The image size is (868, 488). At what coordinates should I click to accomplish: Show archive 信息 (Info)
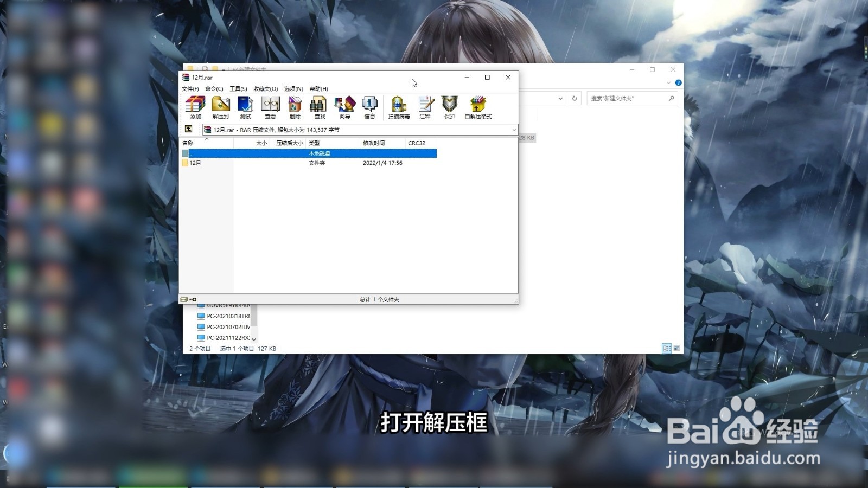(x=369, y=107)
